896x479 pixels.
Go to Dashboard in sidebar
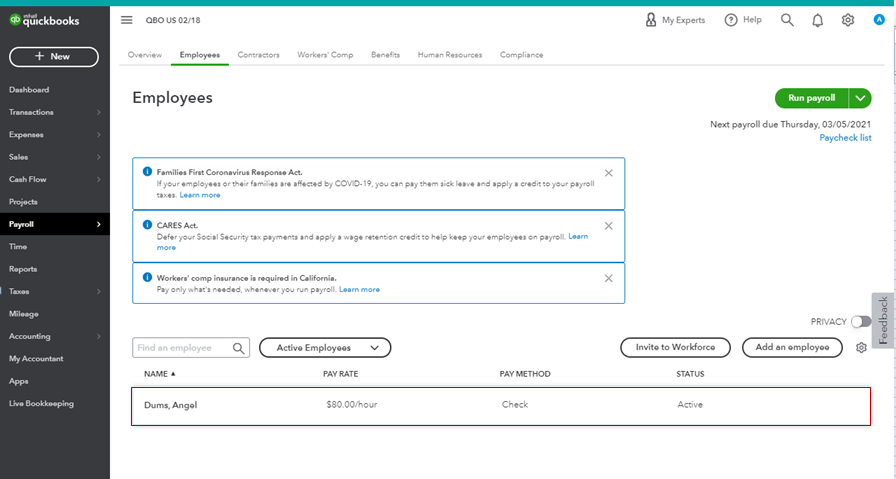[x=29, y=90]
